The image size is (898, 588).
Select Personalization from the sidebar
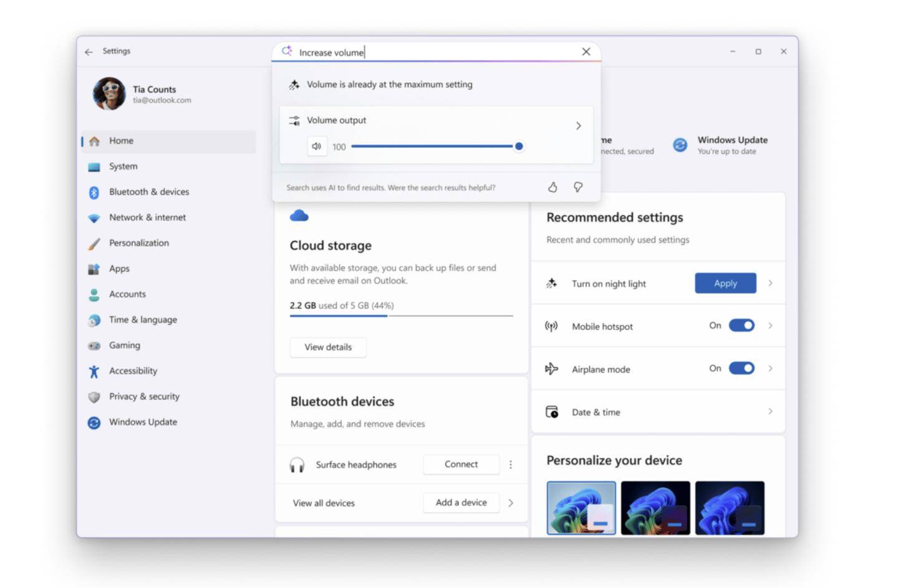[x=138, y=243]
